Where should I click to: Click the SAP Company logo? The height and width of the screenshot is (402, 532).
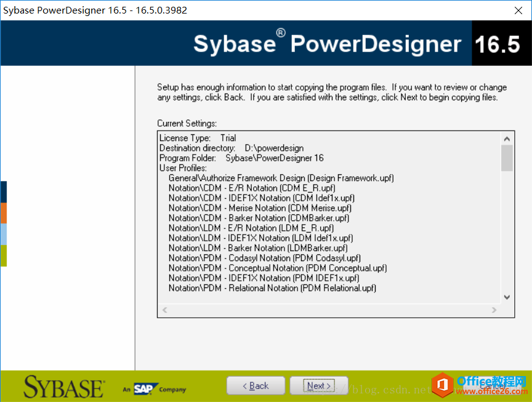tap(154, 388)
